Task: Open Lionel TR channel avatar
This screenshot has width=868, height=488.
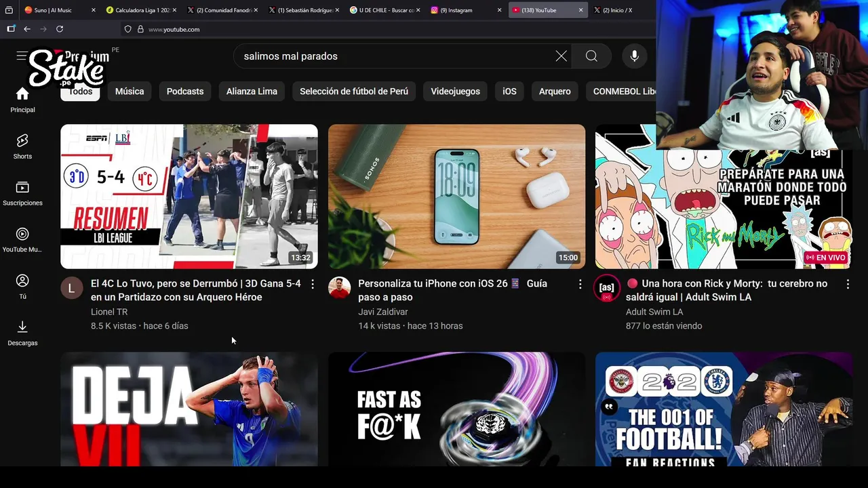Action: tap(72, 288)
